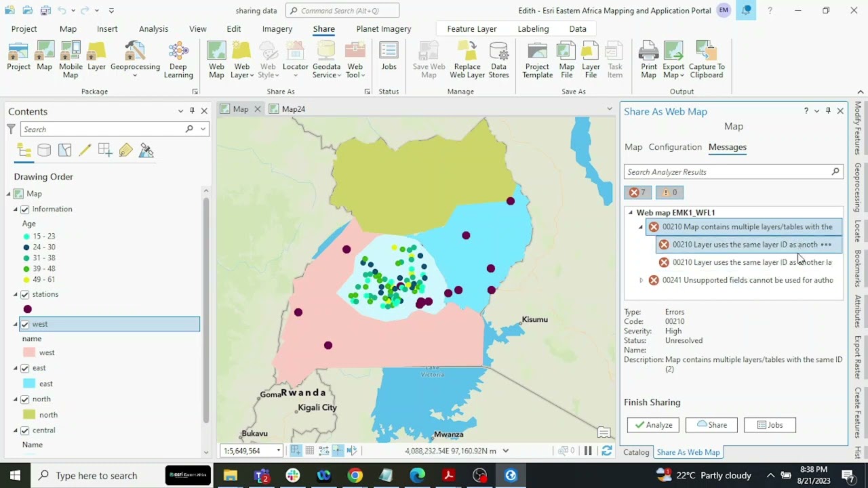The height and width of the screenshot is (488, 868).
Task: Select the west pink color swatch
Action: coord(29,353)
